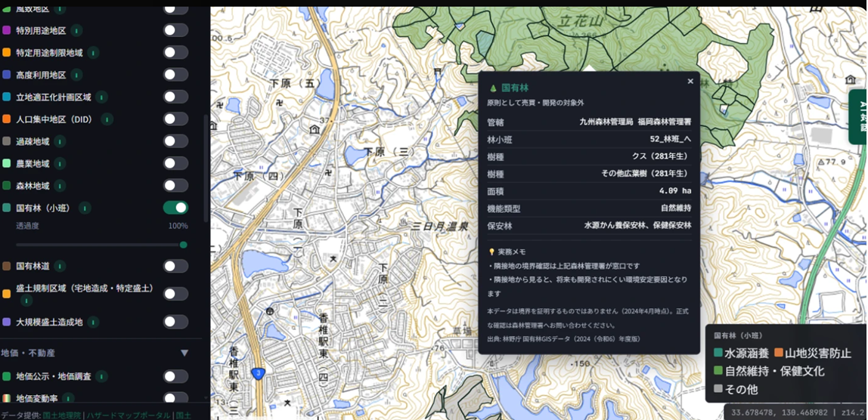Click the 透過度 opacity slider handle

click(x=183, y=245)
